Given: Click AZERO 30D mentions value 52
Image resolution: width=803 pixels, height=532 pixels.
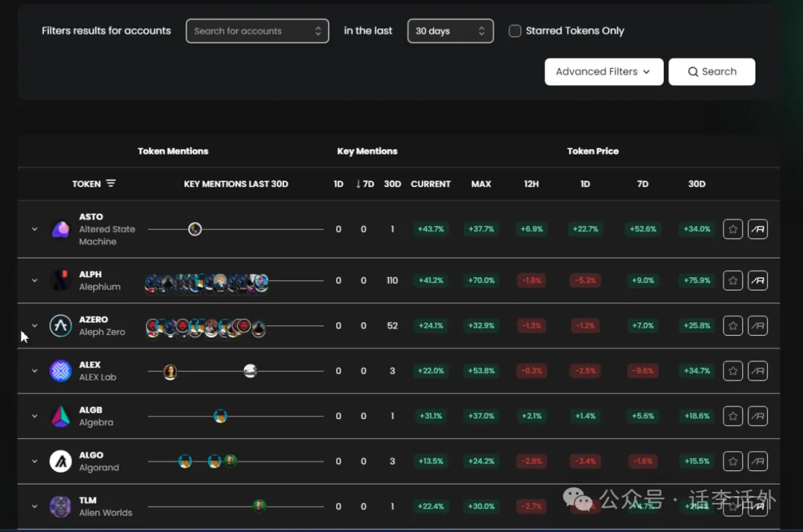Looking at the screenshot, I should [393, 326].
